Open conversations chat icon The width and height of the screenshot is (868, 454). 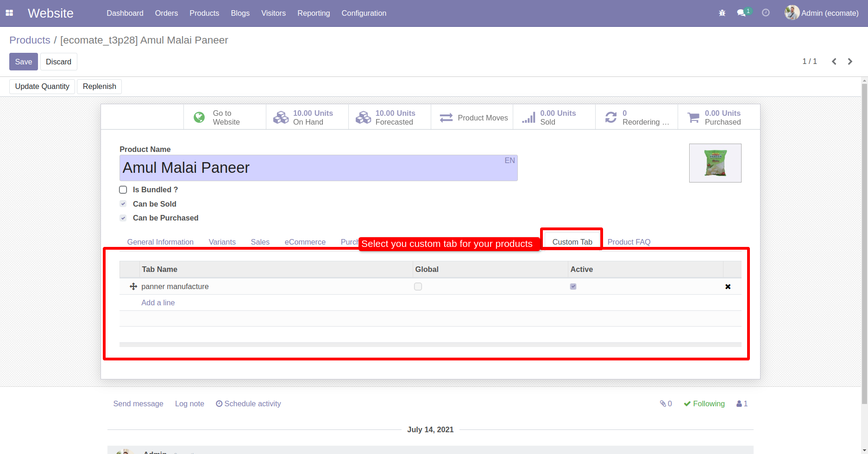[742, 13]
